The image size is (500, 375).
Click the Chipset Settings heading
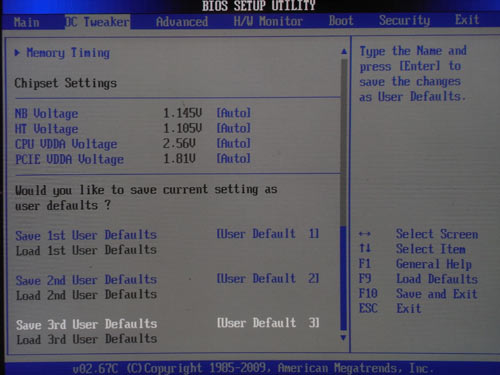pyautogui.click(x=66, y=83)
